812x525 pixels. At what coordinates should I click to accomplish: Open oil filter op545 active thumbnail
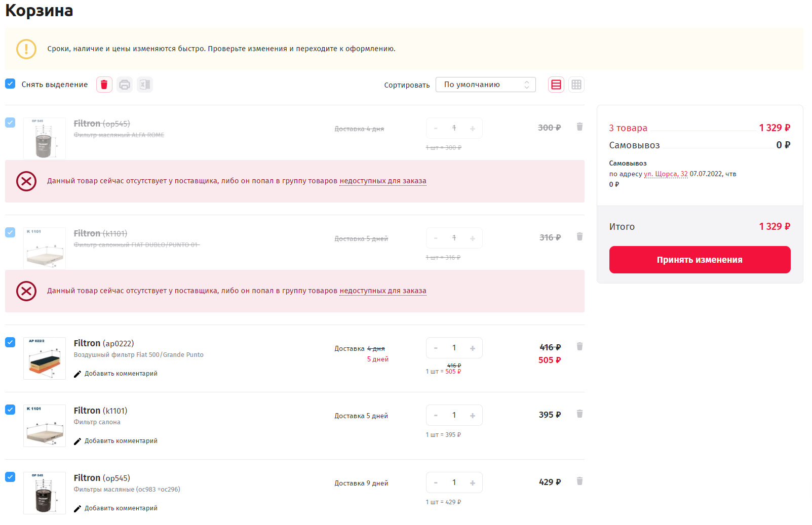[x=45, y=493]
